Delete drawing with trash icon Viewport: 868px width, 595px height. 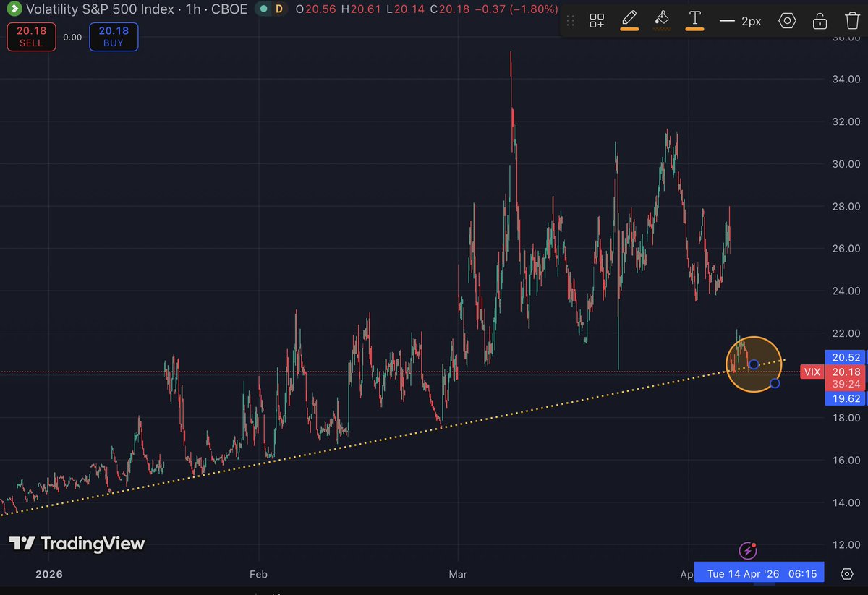pos(851,20)
